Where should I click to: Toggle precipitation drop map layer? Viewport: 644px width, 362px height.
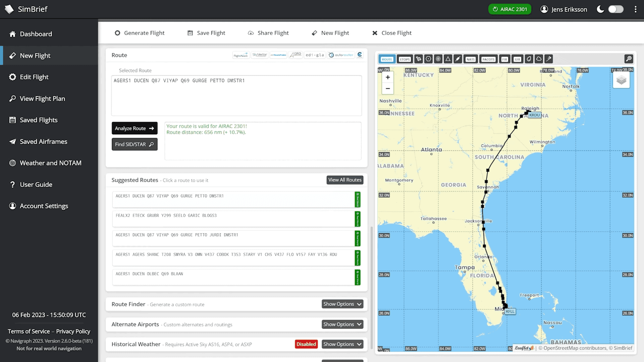529,59
